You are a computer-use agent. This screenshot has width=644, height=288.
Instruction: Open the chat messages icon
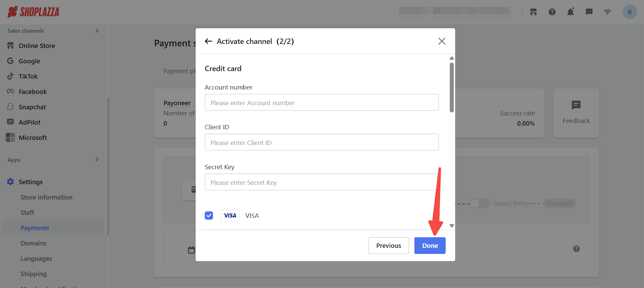pos(589,12)
